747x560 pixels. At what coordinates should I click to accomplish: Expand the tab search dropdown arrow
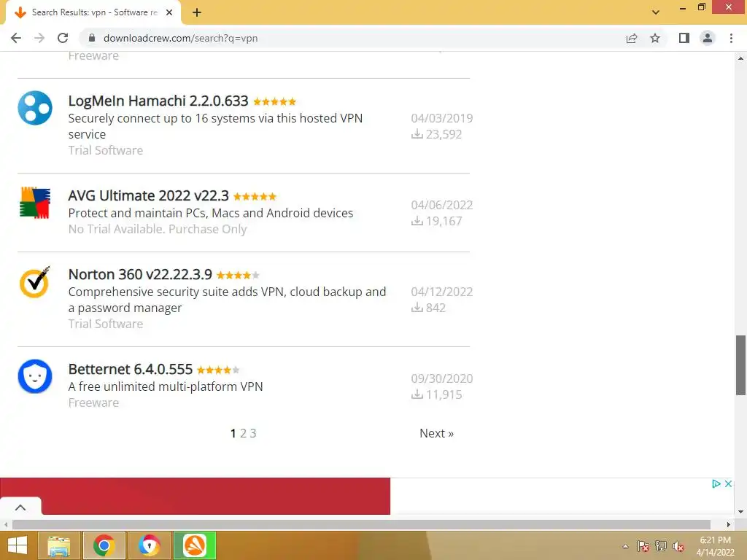click(656, 12)
